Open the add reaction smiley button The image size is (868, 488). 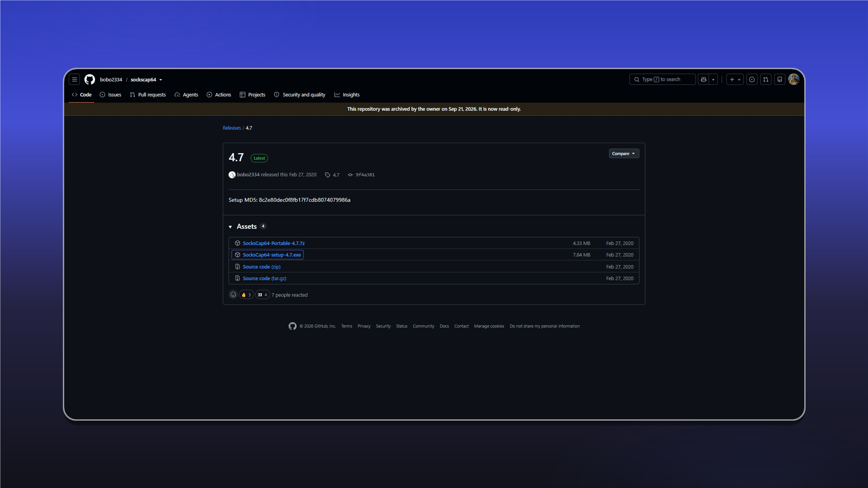coord(233,295)
